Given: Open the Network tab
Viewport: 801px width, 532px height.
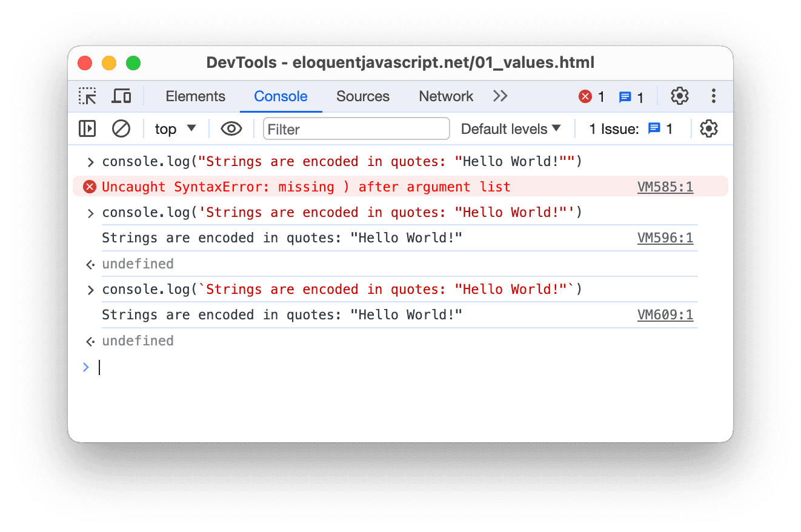Looking at the screenshot, I should click(x=446, y=96).
